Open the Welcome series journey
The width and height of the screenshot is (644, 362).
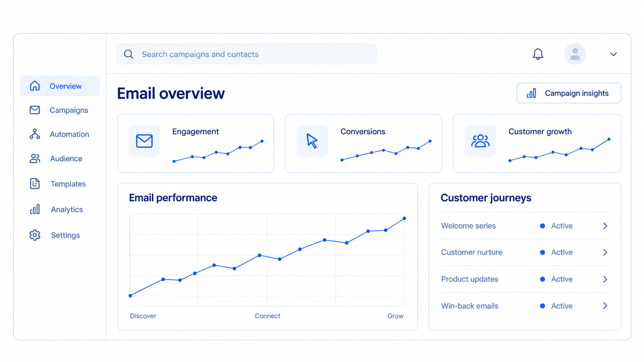tap(525, 226)
